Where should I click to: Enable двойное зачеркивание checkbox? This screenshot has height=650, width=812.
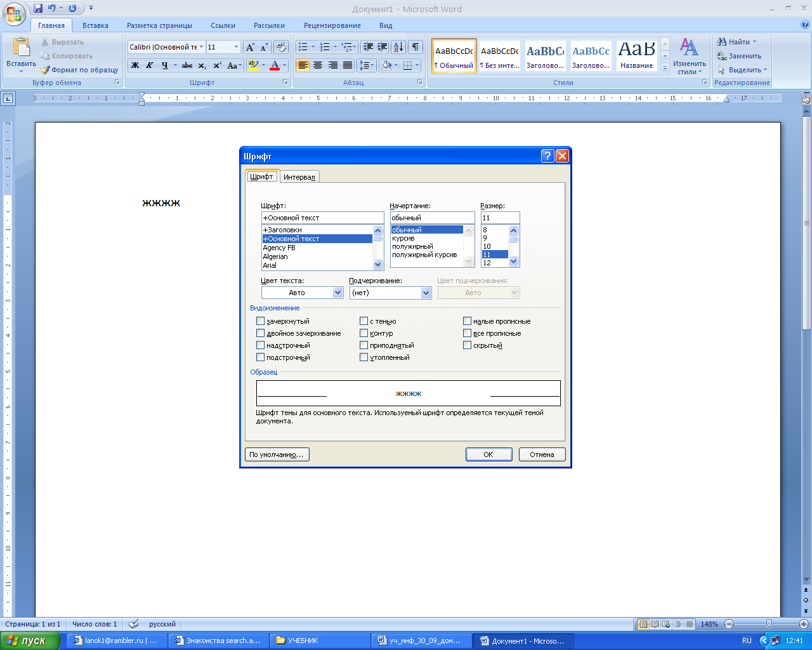(x=260, y=333)
